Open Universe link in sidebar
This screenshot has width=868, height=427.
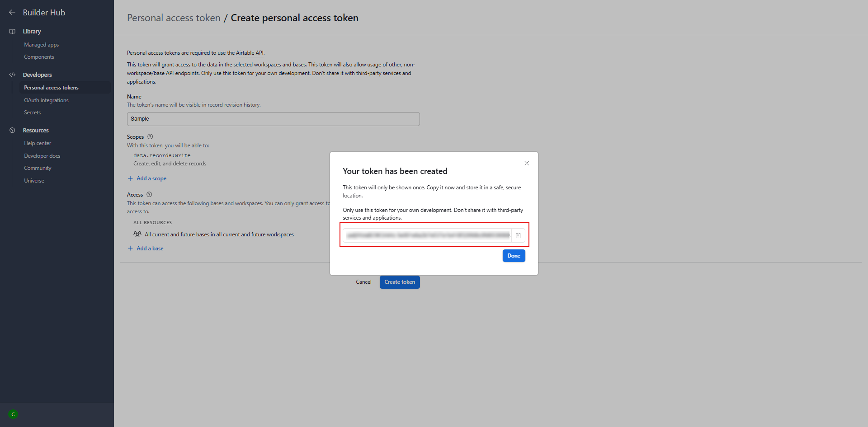click(x=34, y=181)
